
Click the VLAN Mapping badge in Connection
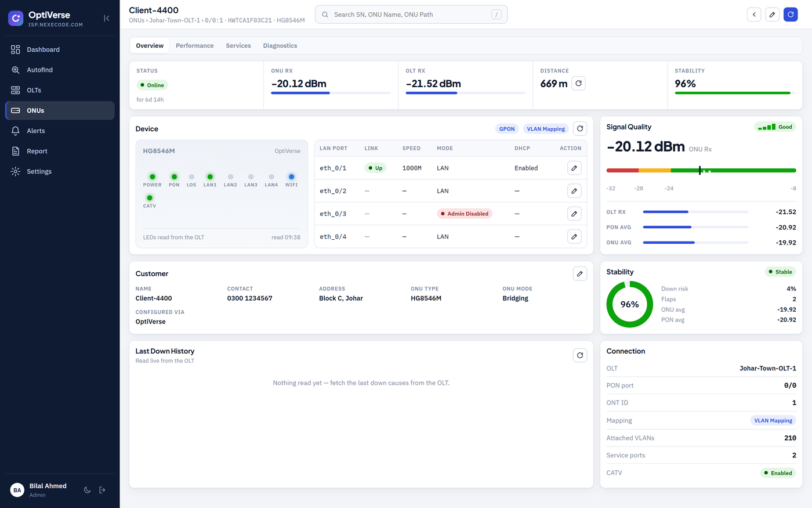(x=773, y=420)
